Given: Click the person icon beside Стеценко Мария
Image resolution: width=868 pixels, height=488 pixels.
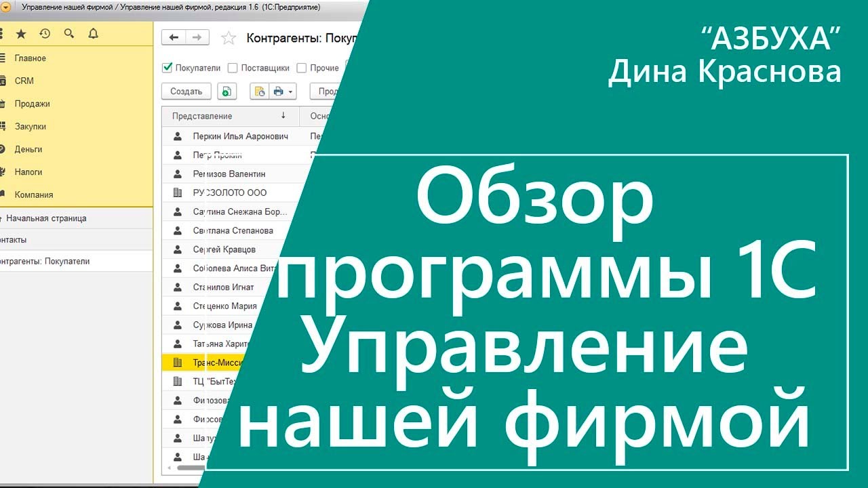Looking at the screenshot, I should 178,306.
